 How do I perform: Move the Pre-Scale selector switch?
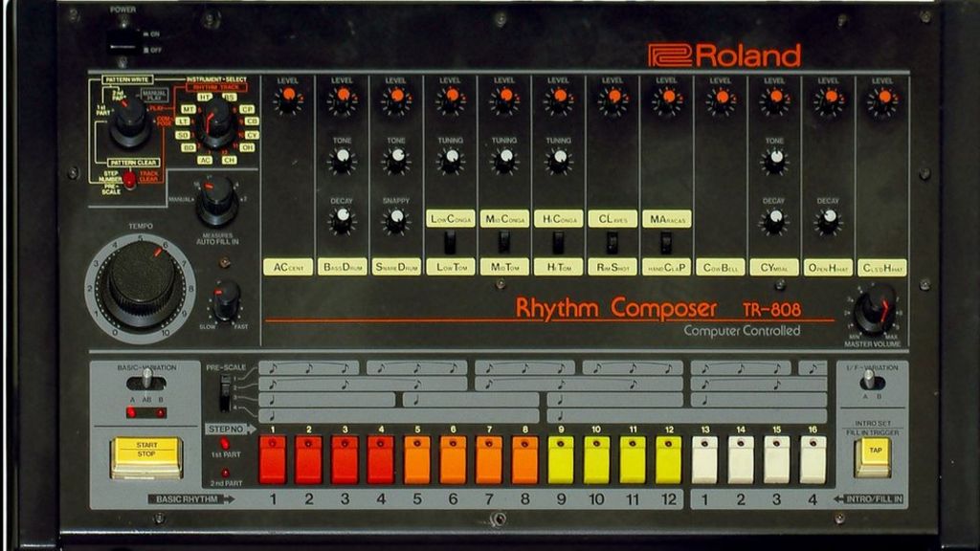tap(226, 393)
